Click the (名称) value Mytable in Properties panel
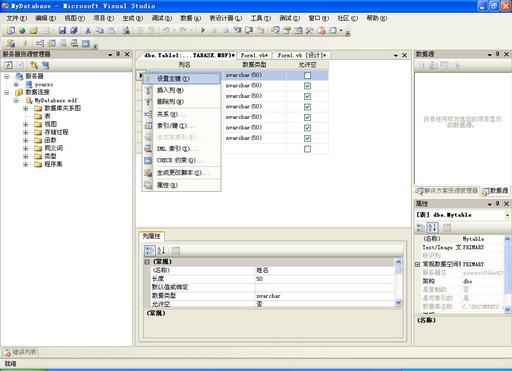The image size is (512, 371). (x=483, y=239)
